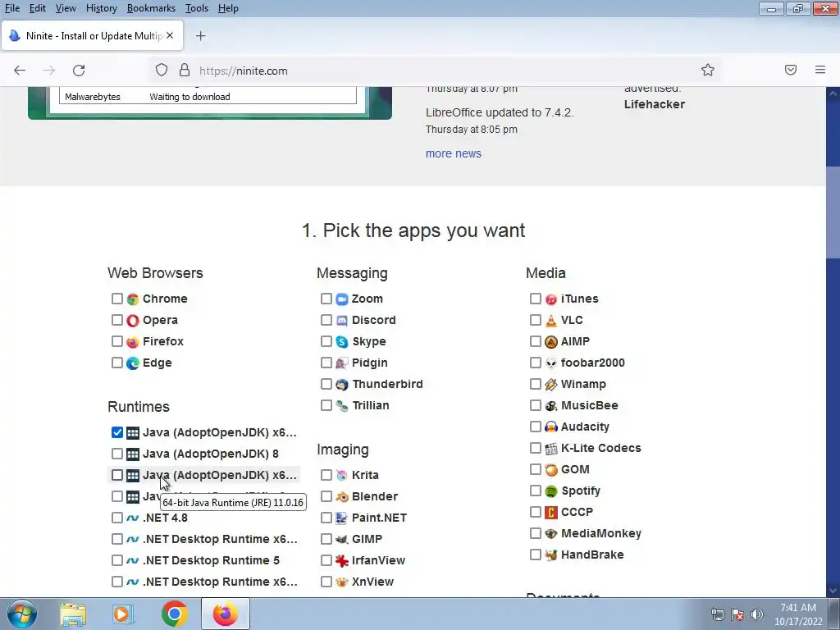
Task: Click the Paint.NET label
Action: [379, 518]
